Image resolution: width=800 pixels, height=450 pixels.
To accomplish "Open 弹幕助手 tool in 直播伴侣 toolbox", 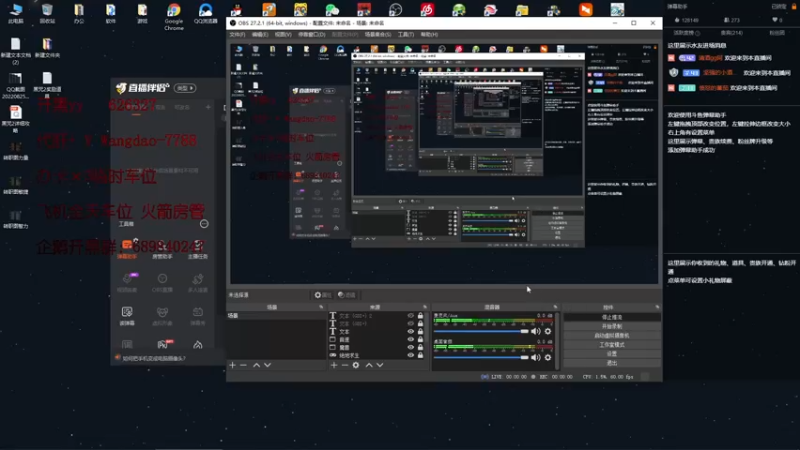I will [127, 249].
